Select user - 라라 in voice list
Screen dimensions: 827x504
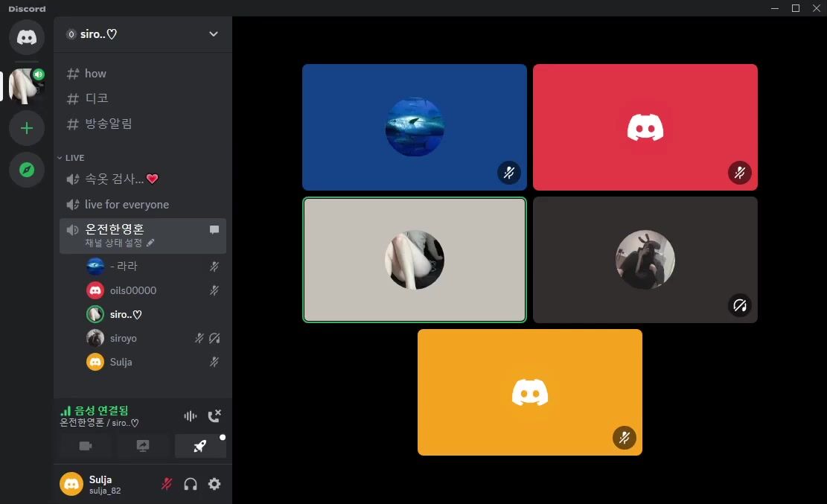coord(153,266)
